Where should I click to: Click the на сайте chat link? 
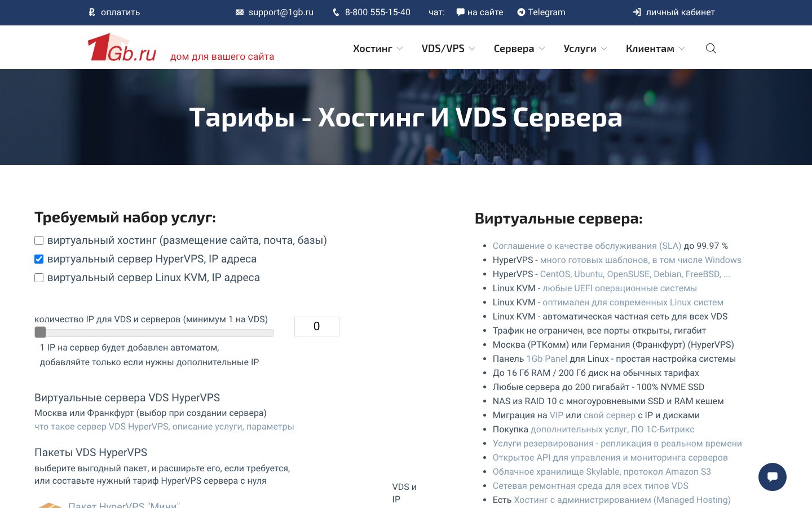coord(485,12)
